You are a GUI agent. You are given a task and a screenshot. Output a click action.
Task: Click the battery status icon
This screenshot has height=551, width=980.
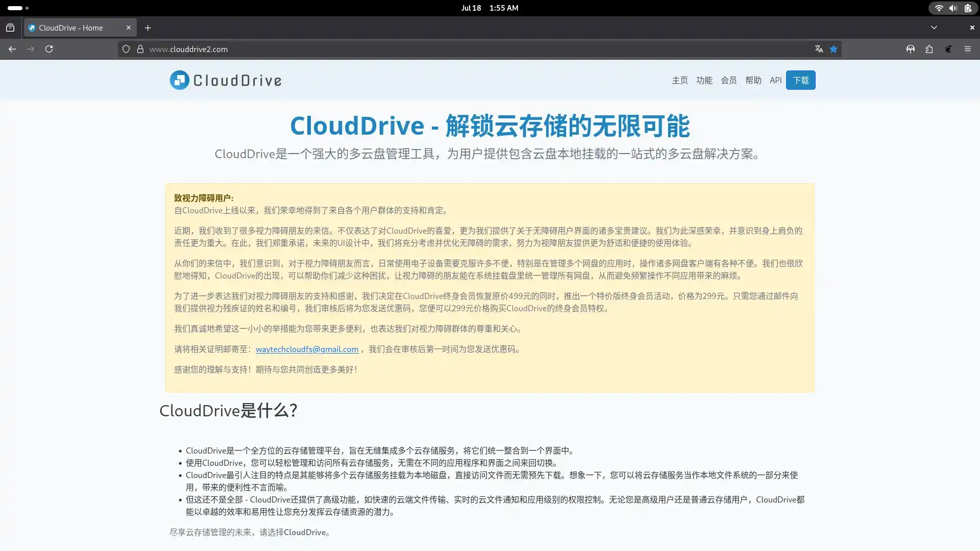coord(968,8)
